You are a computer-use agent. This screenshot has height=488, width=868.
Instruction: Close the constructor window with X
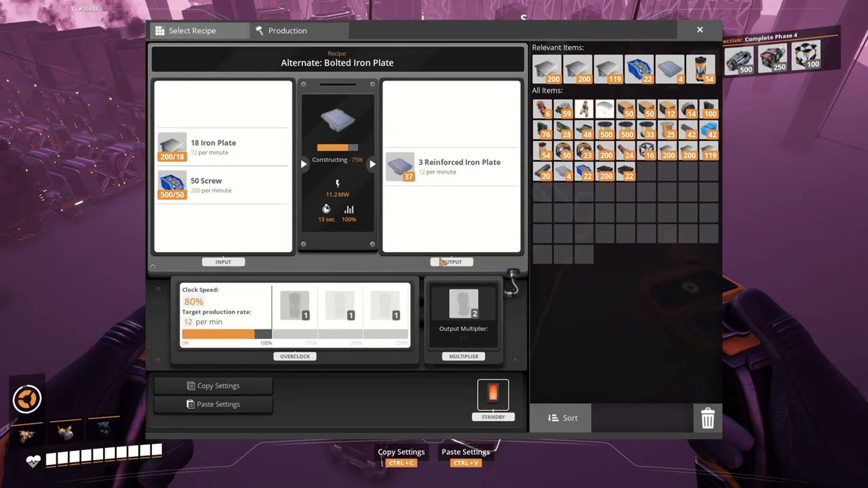(700, 30)
